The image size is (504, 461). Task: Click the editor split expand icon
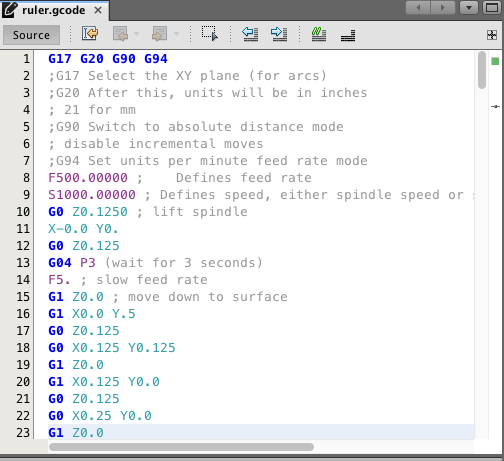492,35
